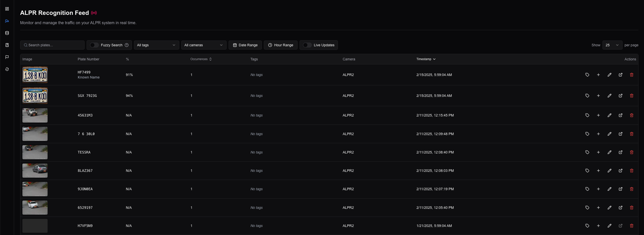The height and width of the screenshot is (235, 644).
Task: Open the dashboard grid icon in sidebar
Action: point(7,9)
